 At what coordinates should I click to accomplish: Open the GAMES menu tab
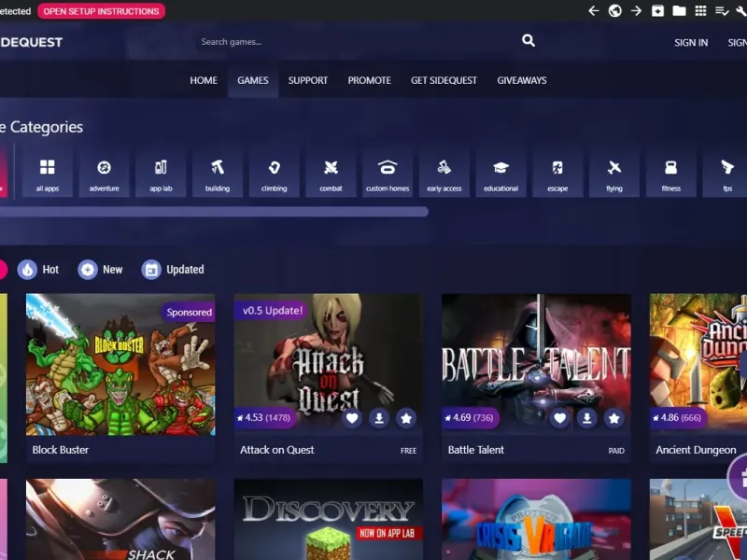click(252, 80)
